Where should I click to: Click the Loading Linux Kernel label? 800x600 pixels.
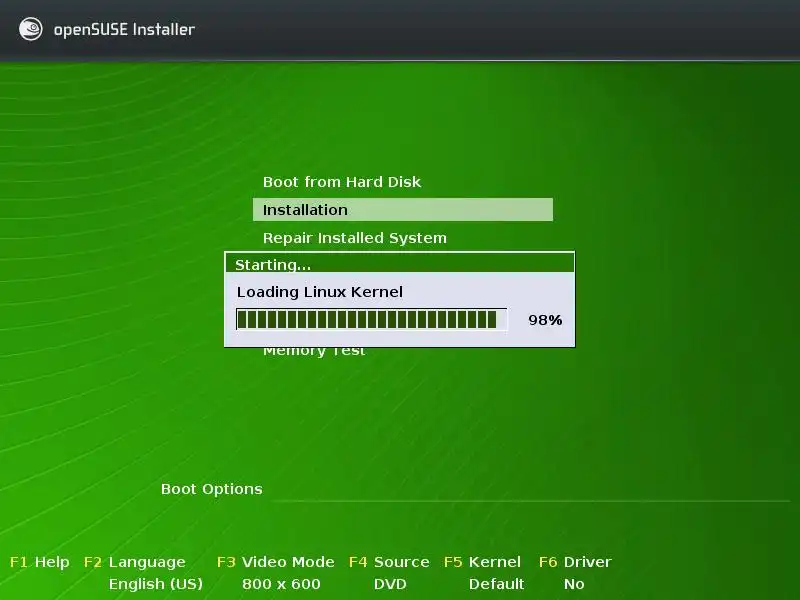coord(319,292)
